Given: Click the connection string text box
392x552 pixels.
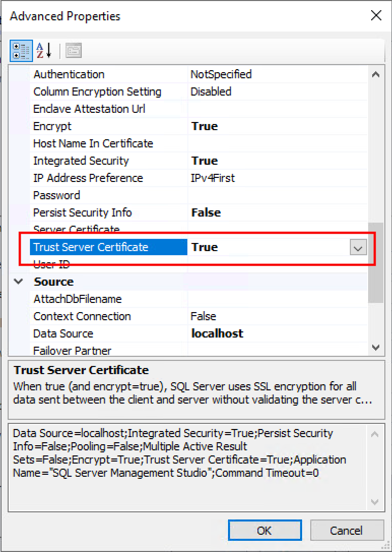Looking at the screenshot, I should point(188,467).
